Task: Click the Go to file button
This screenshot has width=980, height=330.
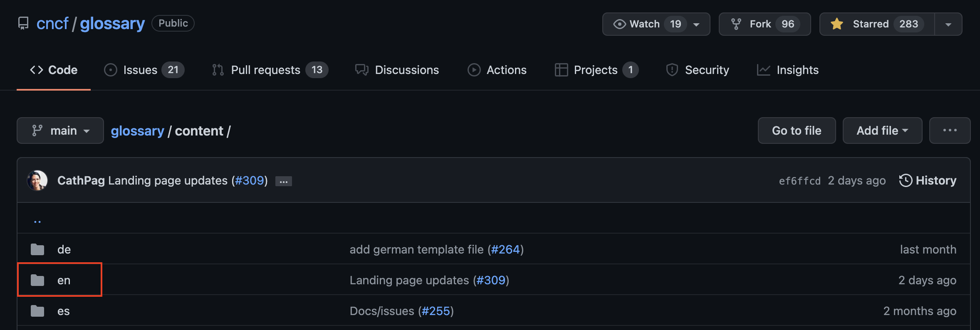Action: (x=797, y=130)
